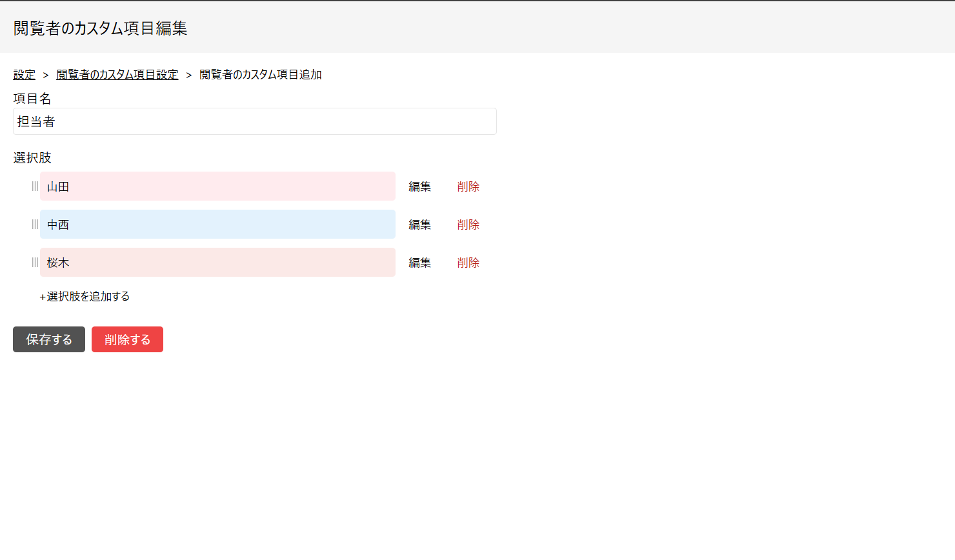955x560 pixels.
Task: Click the 閲覧者のカスタム項目追加 breadcrumb text
Action: [261, 75]
